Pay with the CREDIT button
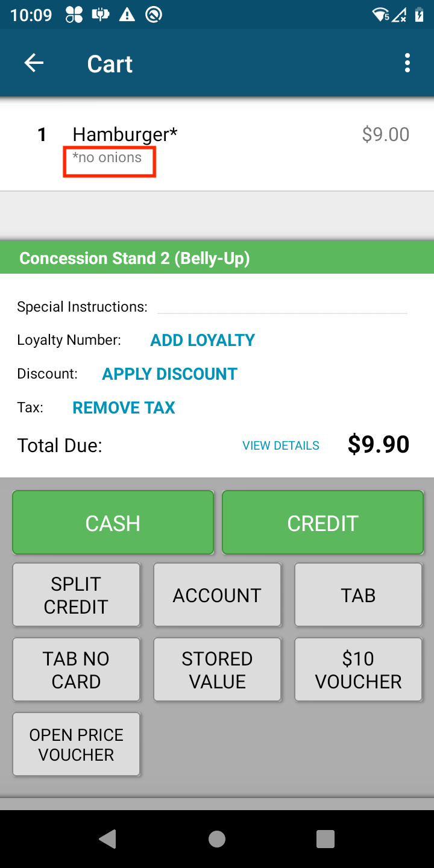Screen dimensions: 434x868 coord(322,523)
